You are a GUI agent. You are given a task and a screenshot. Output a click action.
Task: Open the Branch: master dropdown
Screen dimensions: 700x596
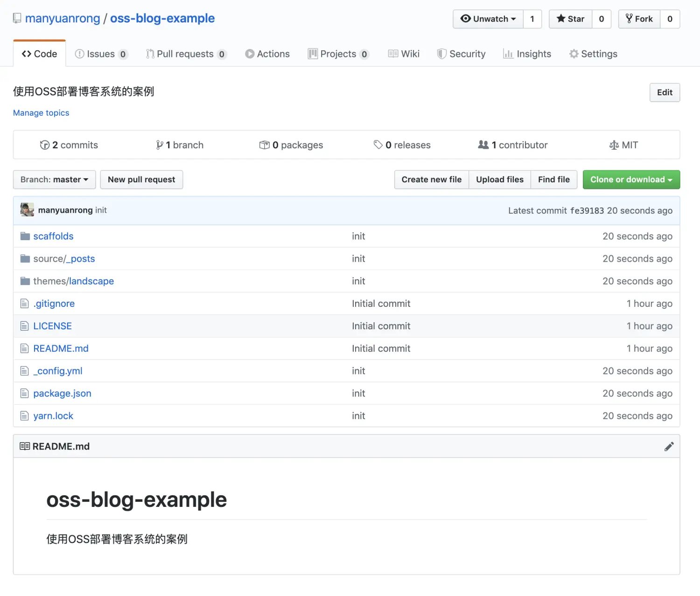pyautogui.click(x=54, y=180)
